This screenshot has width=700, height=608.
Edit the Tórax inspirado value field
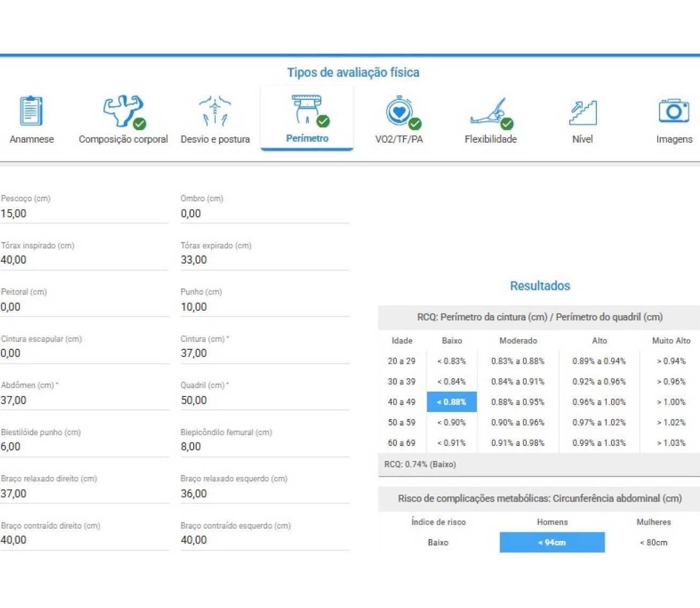pos(84,260)
